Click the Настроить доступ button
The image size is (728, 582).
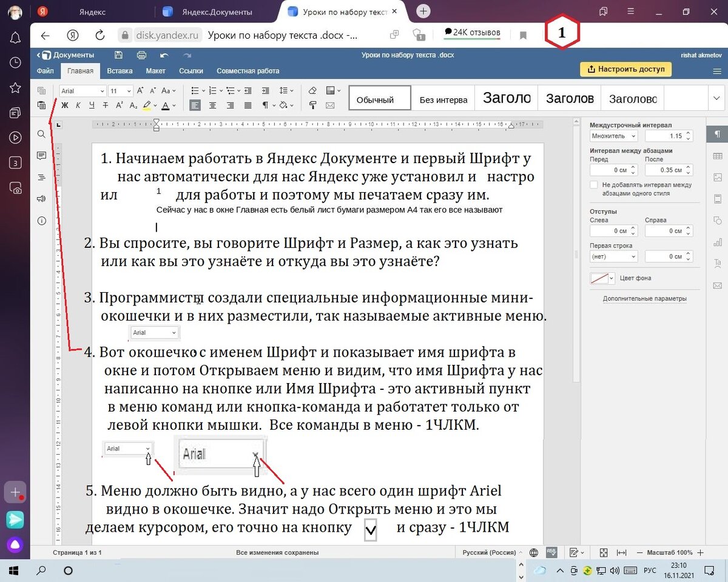pos(625,70)
